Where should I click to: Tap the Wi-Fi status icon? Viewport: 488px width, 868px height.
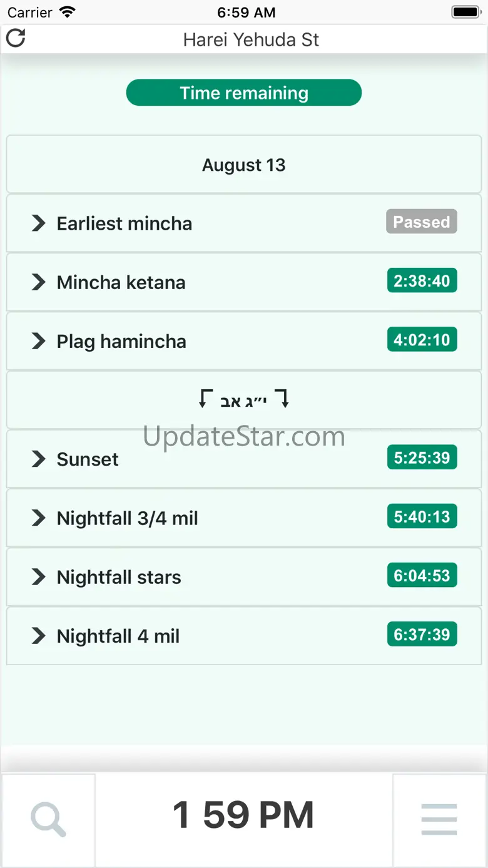tap(67, 12)
